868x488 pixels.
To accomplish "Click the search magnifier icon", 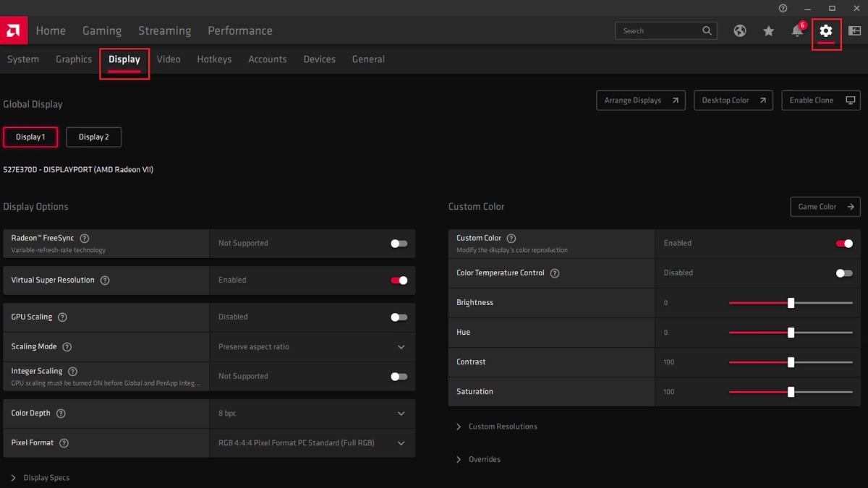I will (707, 31).
